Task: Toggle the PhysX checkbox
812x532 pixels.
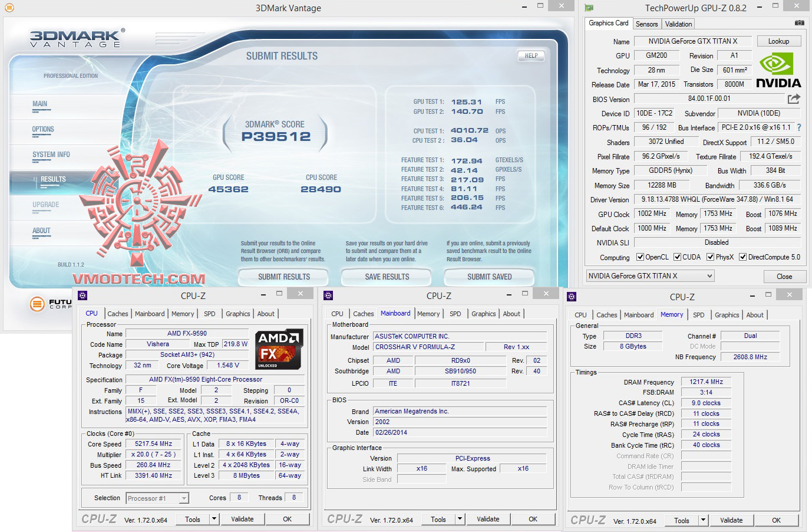Action: click(710, 257)
